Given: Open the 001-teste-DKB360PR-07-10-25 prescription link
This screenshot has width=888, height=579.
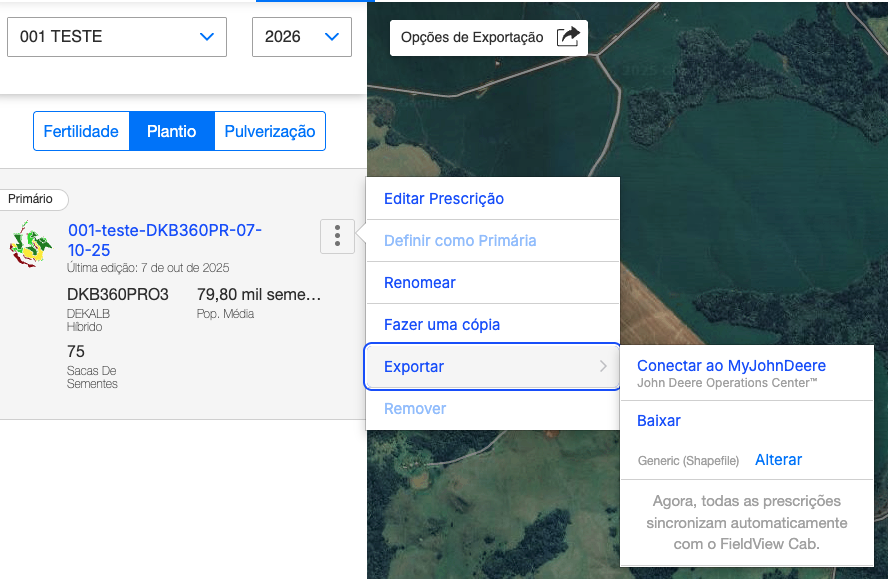Looking at the screenshot, I should coord(165,240).
